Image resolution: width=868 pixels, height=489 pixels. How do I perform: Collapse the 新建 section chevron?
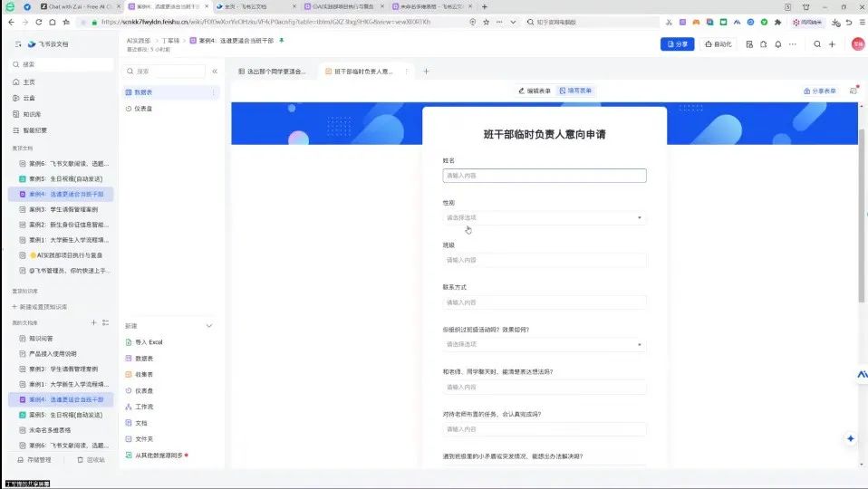[209, 325]
